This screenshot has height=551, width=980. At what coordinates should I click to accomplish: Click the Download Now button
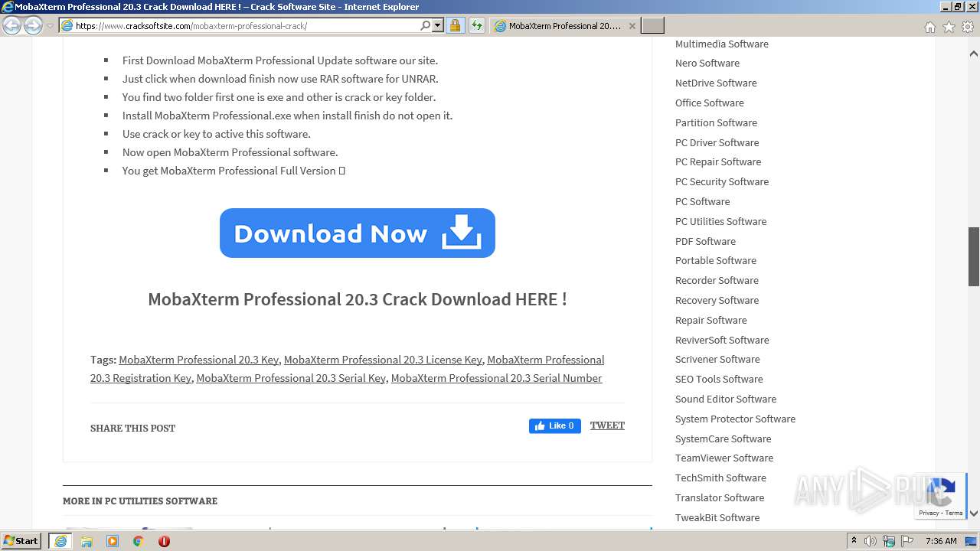[358, 233]
